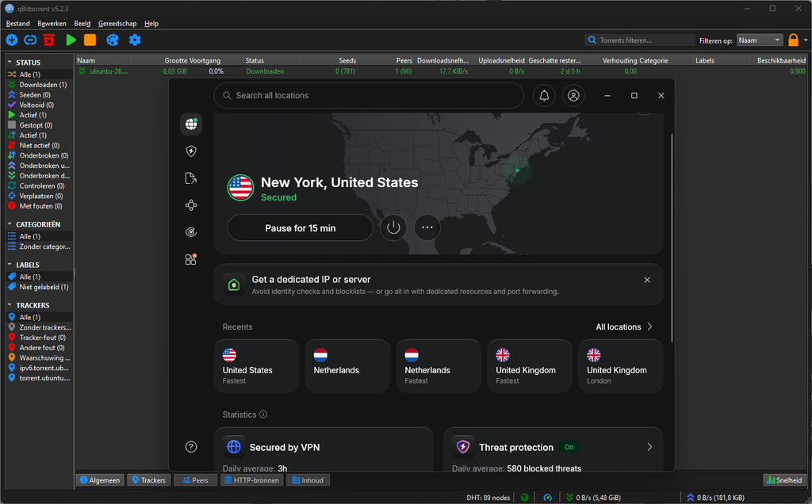Stop torrents with the orange square icon
The width and height of the screenshot is (812, 504).
coord(90,40)
